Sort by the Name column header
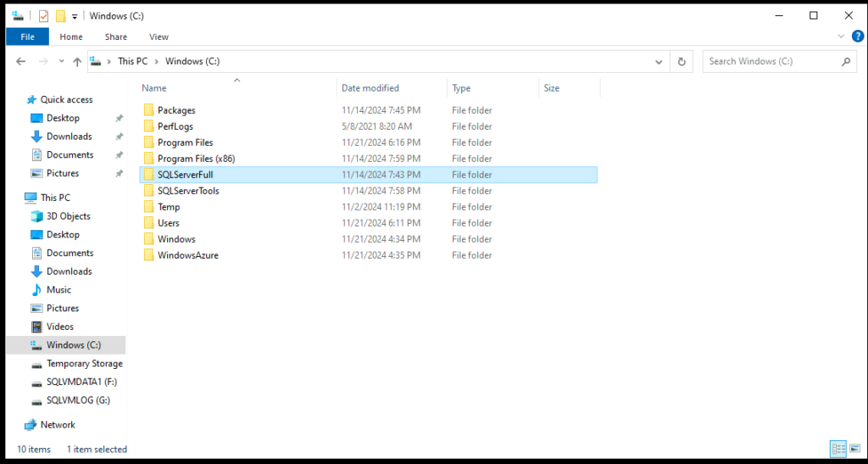The width and height of the screenshot is (868, 464). click(x=154, y=88)
